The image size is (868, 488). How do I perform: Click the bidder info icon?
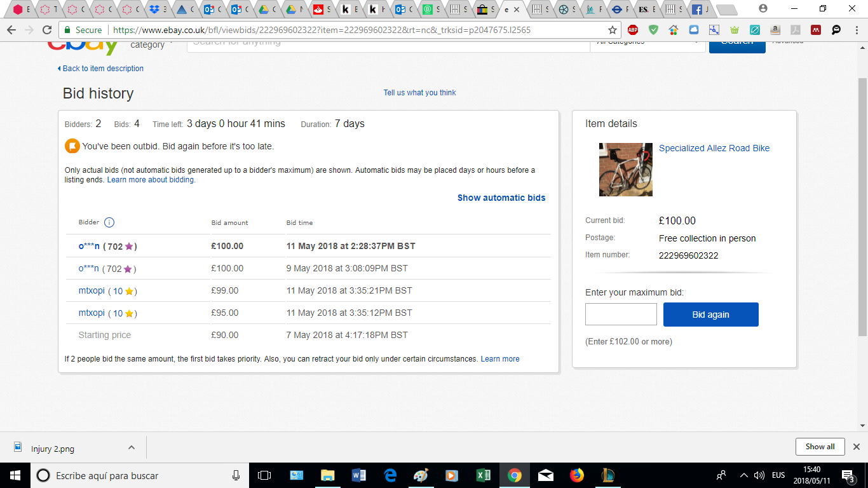click(x=109, y=222)
